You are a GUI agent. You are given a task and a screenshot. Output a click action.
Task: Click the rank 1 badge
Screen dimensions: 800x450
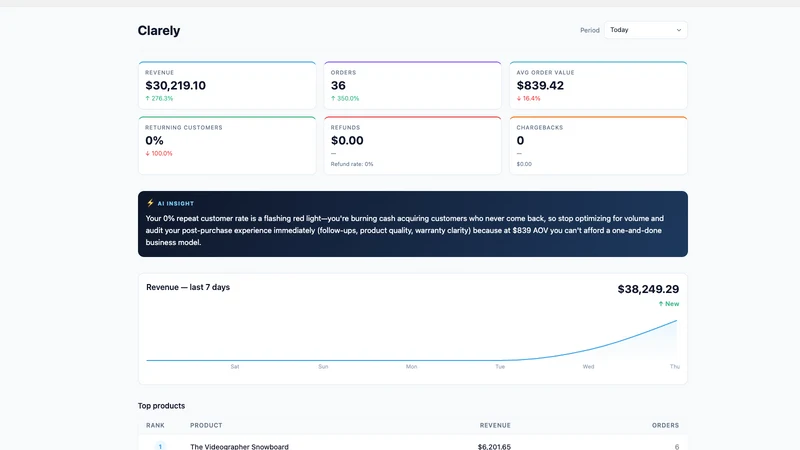point(160,446)
